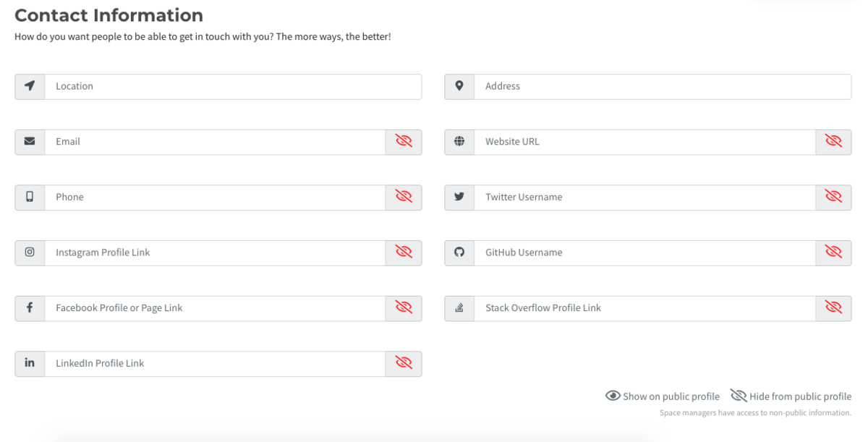
Task: Focus the Address text field
Action: [x=663, y=86]
